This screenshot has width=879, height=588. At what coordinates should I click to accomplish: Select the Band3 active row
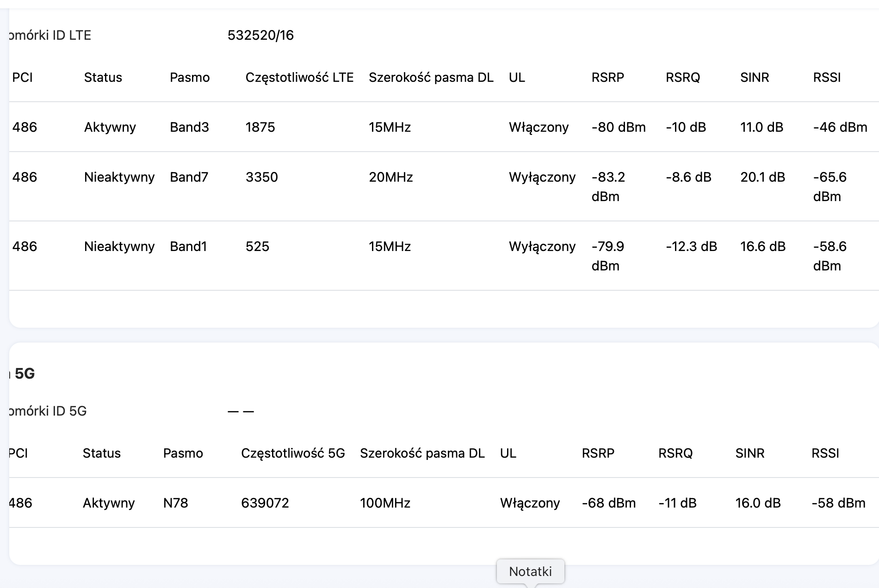click(x=444, y=127)
